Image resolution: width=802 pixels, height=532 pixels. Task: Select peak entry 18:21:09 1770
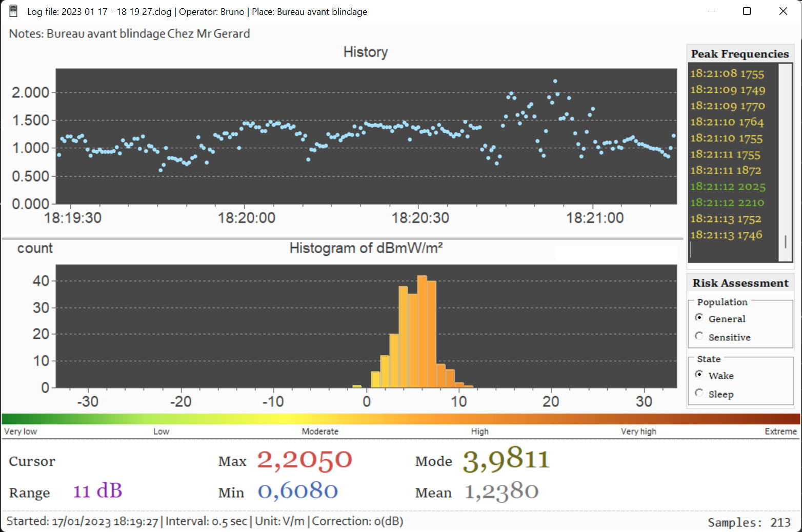point(728,106)
